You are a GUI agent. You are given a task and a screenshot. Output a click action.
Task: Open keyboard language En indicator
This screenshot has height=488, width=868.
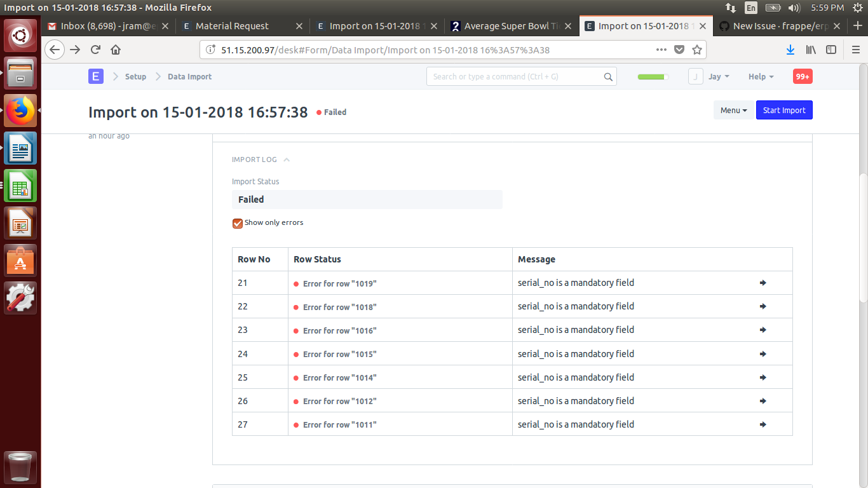[751, 8]
